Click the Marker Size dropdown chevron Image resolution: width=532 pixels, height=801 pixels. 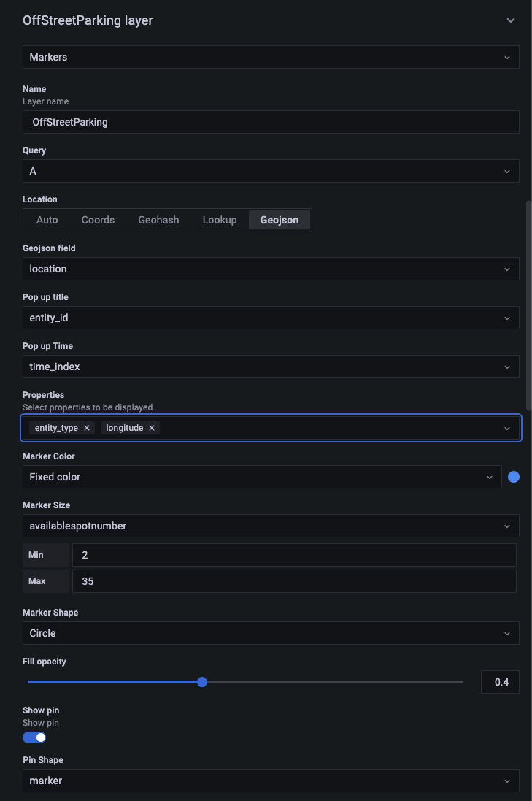pos(507,526)
